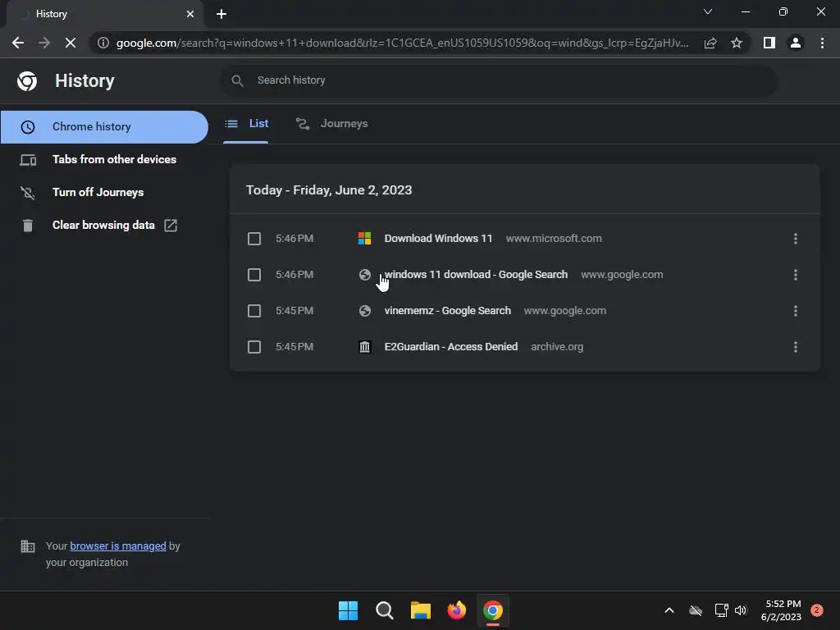Share this page icon in address bar

click(710, 43)
